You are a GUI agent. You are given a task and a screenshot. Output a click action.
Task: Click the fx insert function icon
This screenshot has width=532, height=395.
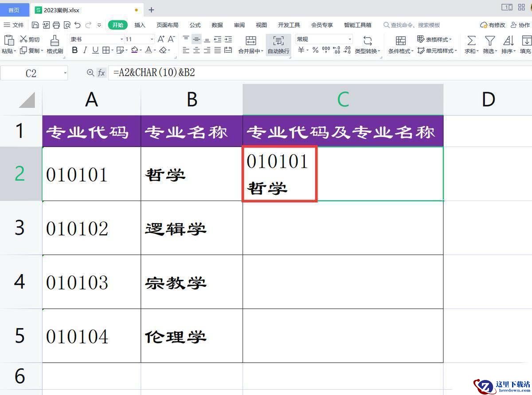tap(102, 73)
